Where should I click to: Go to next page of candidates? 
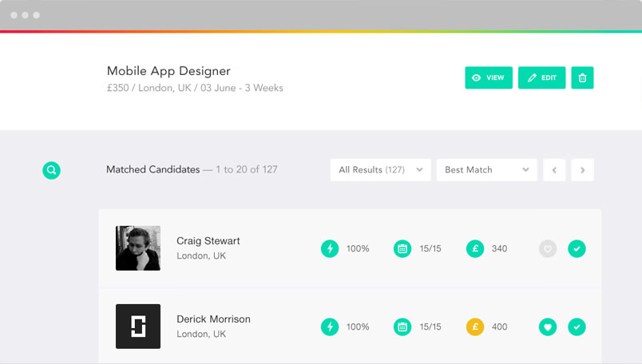click(583, 170)
